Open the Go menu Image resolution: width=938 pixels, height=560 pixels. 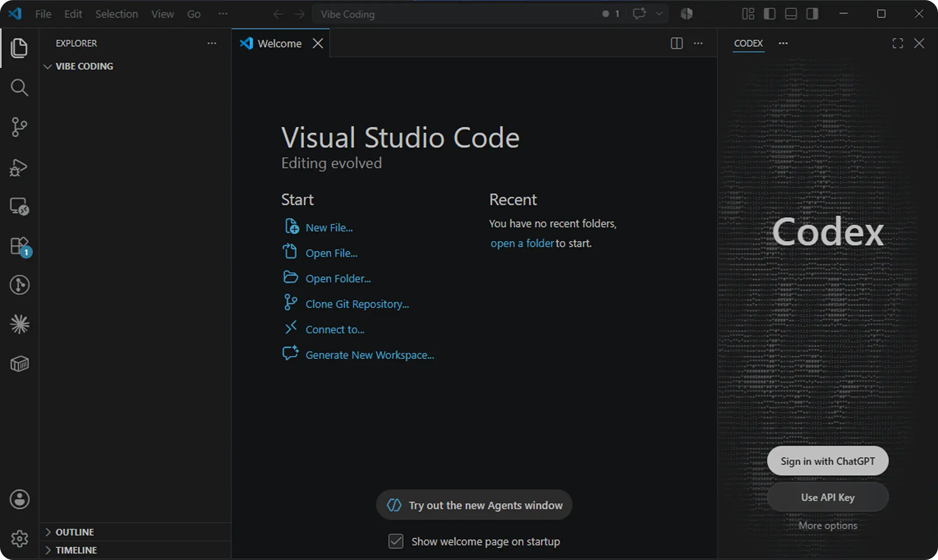tap(194, 14)
